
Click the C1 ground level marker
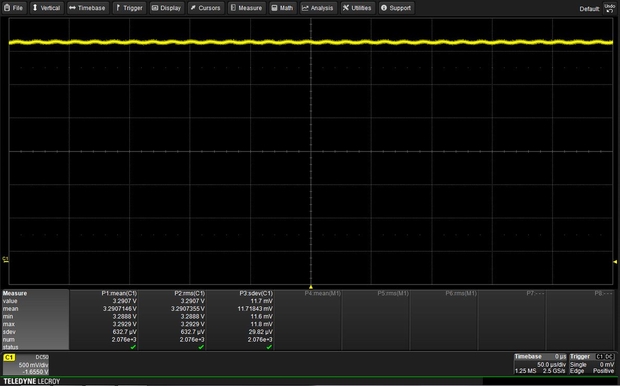pos(5,259)
